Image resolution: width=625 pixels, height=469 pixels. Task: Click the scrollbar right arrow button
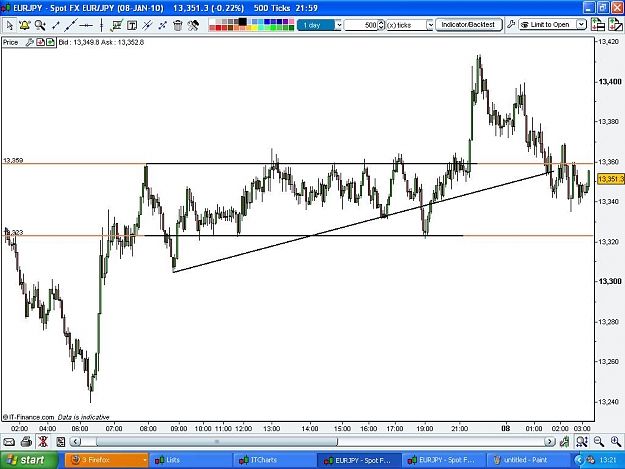click(550, 442)
